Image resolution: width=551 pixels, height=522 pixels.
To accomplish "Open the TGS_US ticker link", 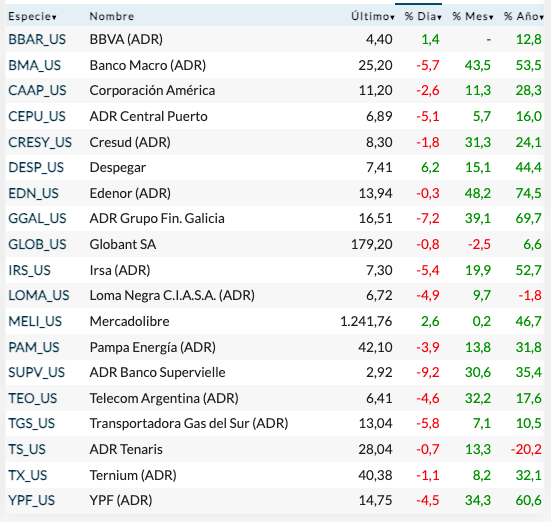I will tap(32, 423).
